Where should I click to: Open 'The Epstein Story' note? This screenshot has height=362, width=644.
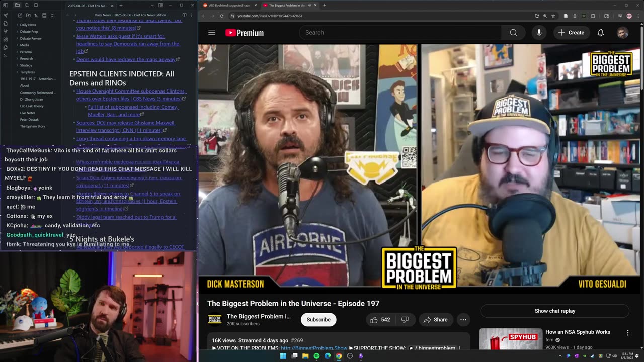[32, 126]
